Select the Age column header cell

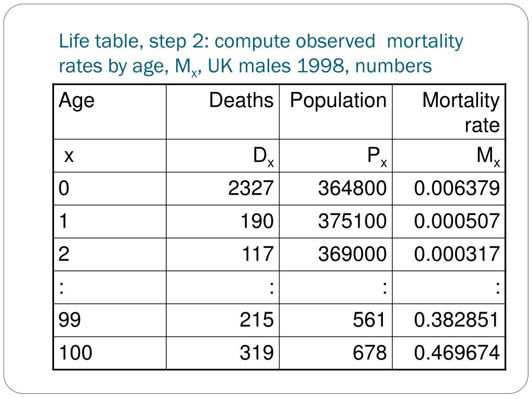110,112
